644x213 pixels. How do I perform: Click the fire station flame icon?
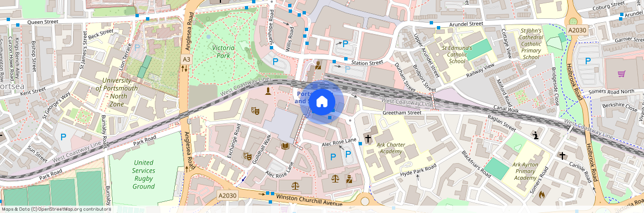(x=541, y=195)
